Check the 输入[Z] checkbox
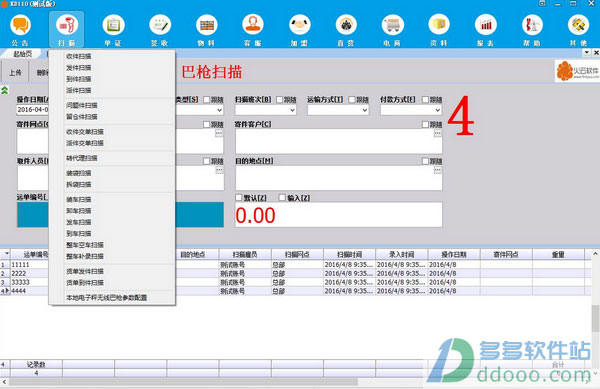This screenshot has width=600, height=389. pyautogui.click(x=282, y=197)
